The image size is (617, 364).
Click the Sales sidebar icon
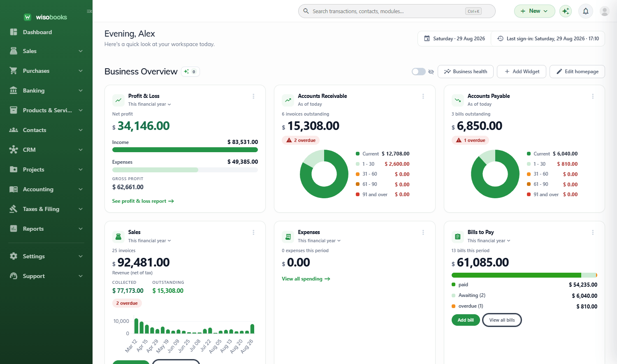coord(14,51)
